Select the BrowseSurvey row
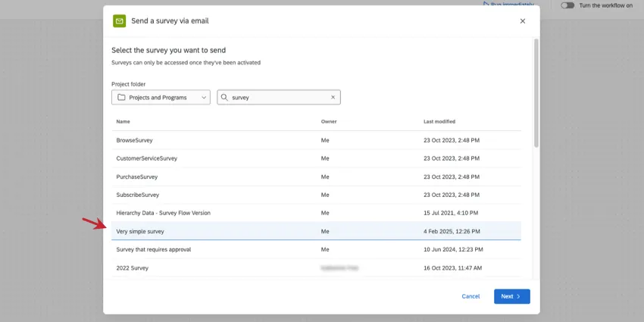 coord(135,140)
